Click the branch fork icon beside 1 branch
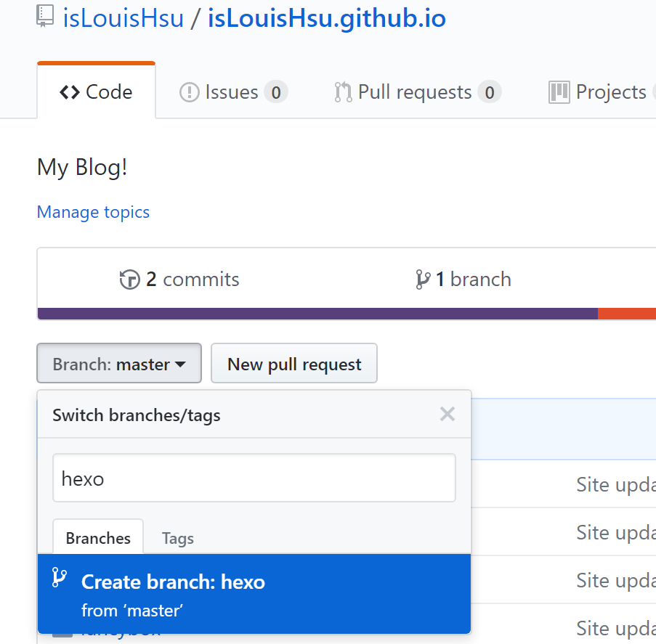This screenshot has height=644, width=656. tap(423, 280)
